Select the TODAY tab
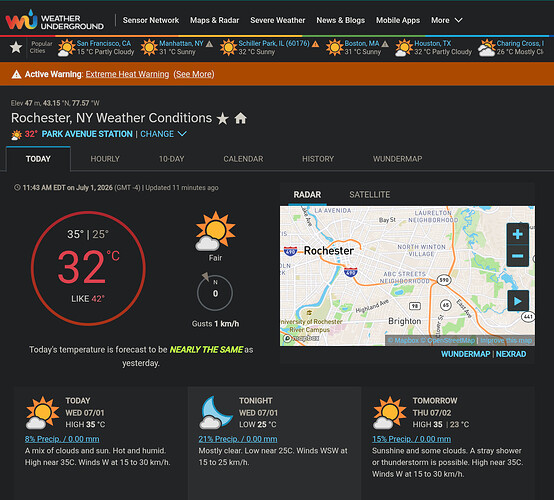The height and width of the screenshot is (500, 554). 38,159
